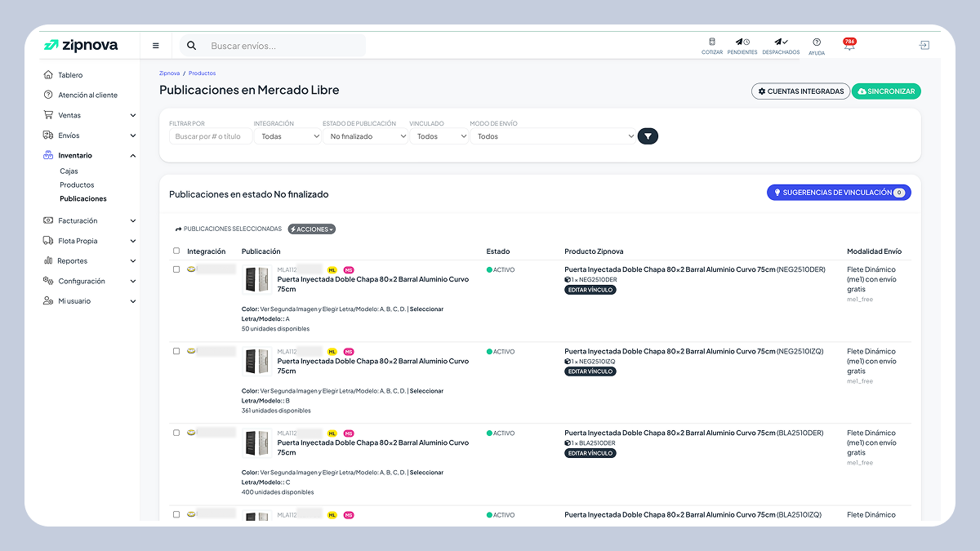This screenshot has width=980, height=551.
Task: Open Cajas under Inventario
Action: click(69, 171)
